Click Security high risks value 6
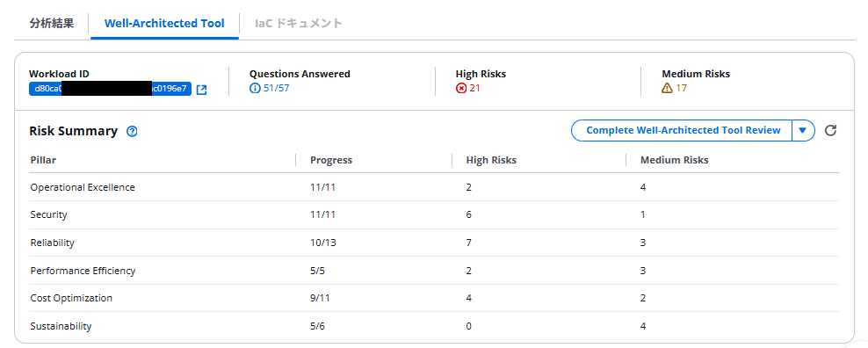Viewport: 868px width, 348px height. click(469, 215)
